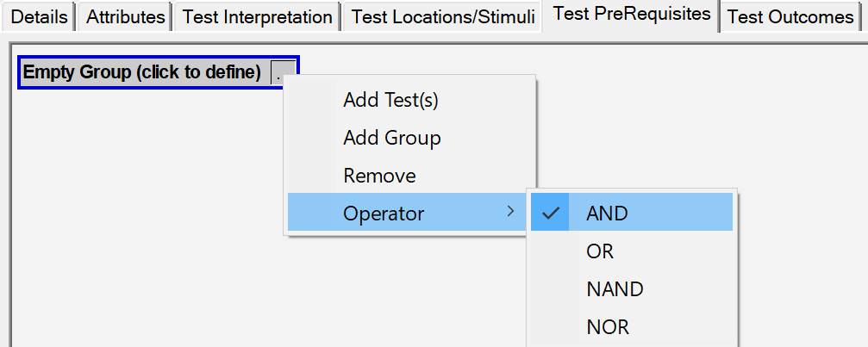This screenshot has height=347, width=868.
Task: Click the checkmark icon next to AND
Action: [550, 213]
